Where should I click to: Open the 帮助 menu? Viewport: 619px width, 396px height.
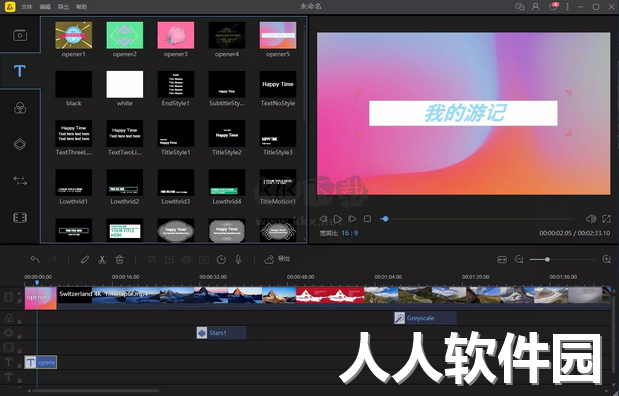(81, 7)
